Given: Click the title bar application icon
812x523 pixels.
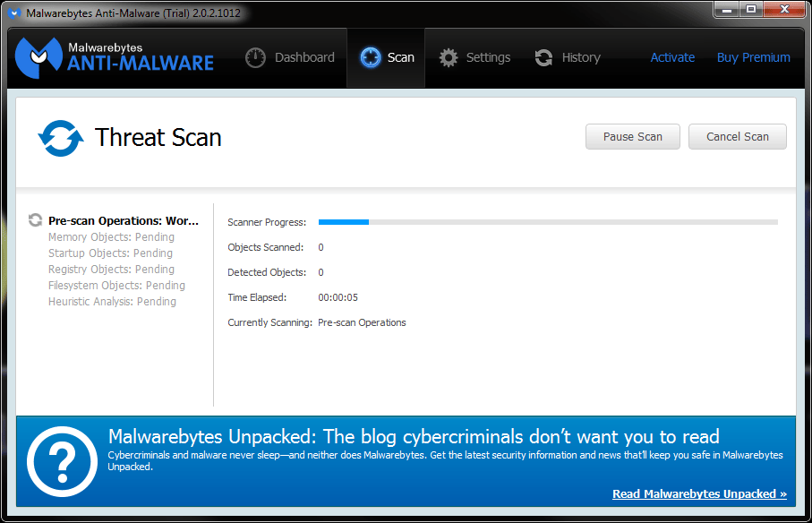Looking at the screenshot, I should (14, 13).
